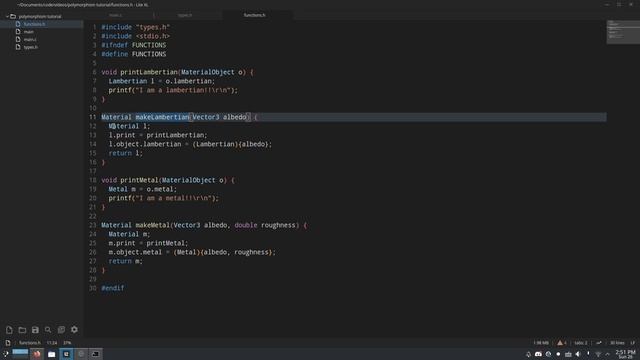640x360 pixels.
Task: Click line number 18 in the gutter
Action: click(93, 180)
